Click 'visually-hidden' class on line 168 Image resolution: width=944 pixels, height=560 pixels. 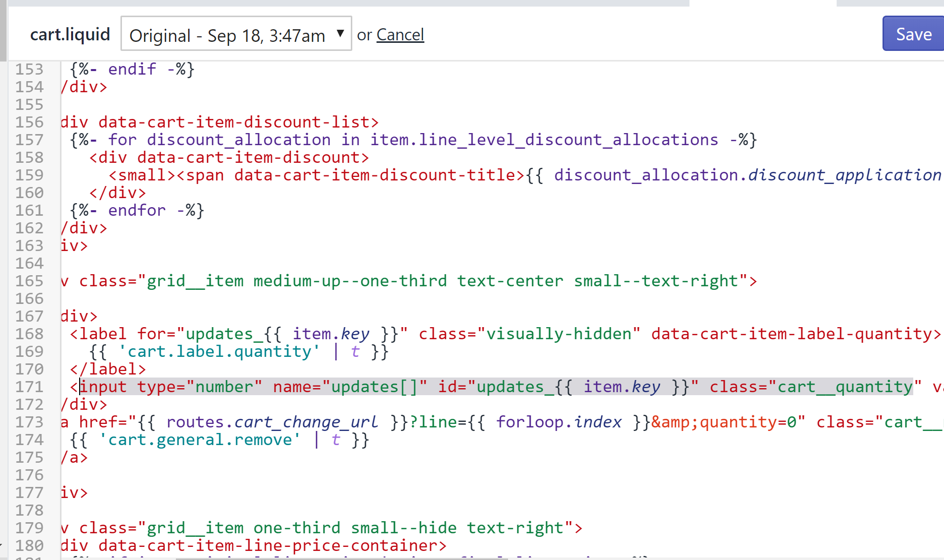pyautogui.click(x=558, y=334)
